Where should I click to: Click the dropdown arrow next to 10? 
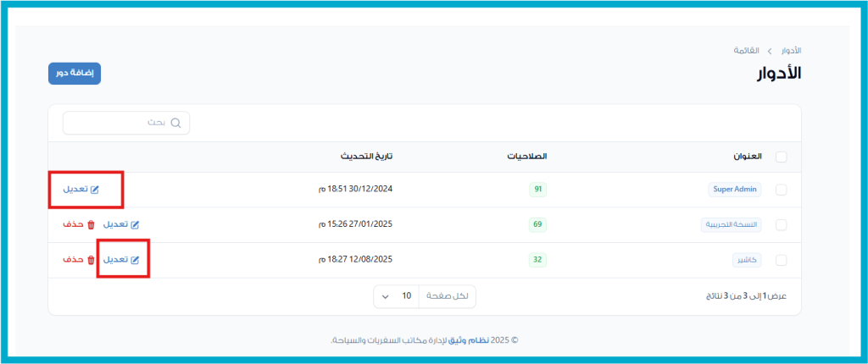pyautogui.click(x=386, y=296)
